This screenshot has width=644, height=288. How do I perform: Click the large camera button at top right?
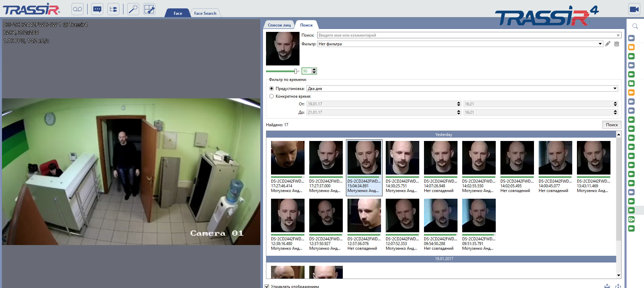634,9
